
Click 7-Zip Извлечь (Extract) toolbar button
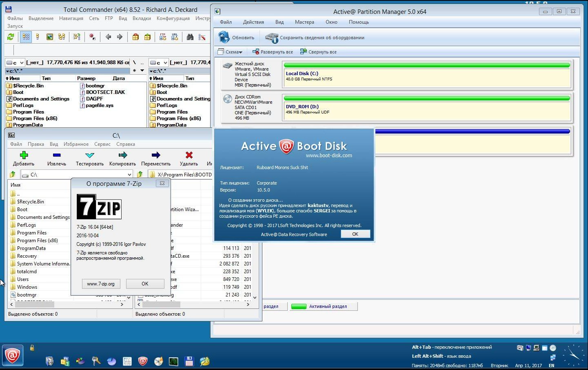[x=57, y=158]
